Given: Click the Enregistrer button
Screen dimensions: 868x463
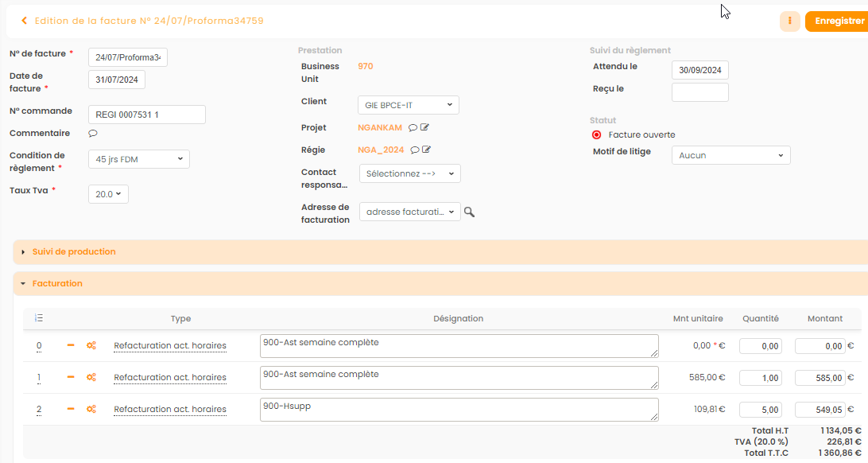Looking at the screenshot, I should pos(838,21).
